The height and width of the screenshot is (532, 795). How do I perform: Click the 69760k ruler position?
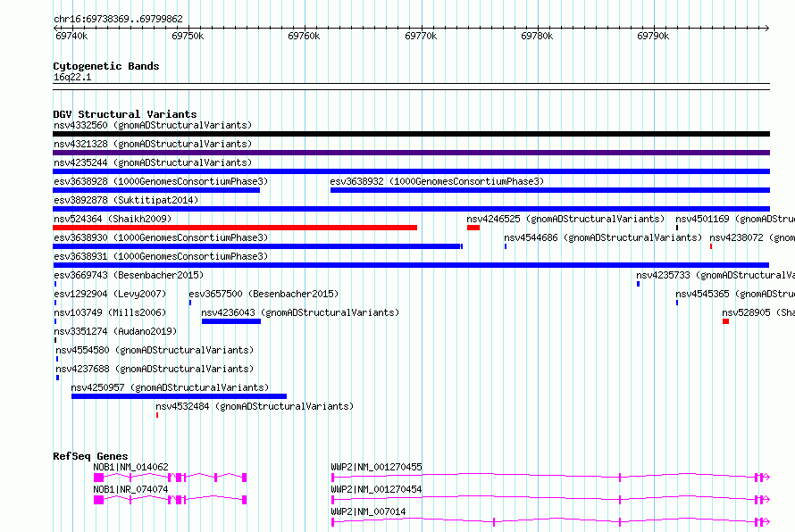(304, 36)
